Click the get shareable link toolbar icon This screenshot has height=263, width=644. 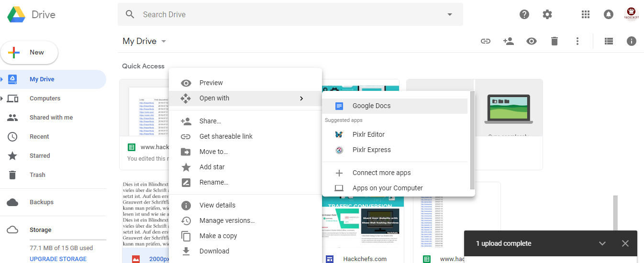(486, 41)
